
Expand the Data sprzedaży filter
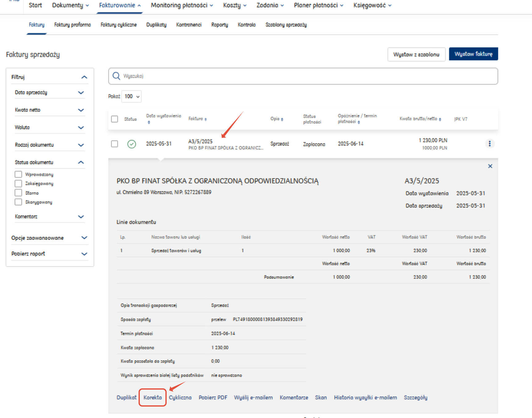click(81, 93)
